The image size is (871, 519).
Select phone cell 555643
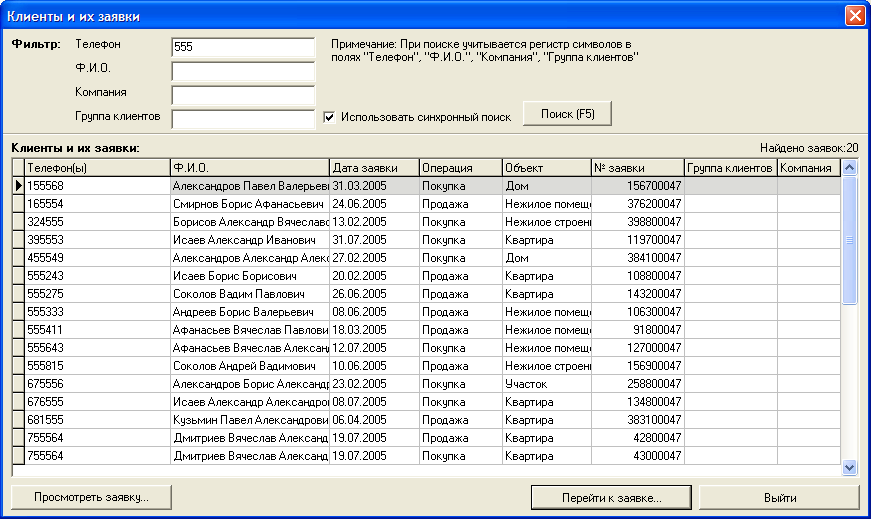[x=97, y=348]
